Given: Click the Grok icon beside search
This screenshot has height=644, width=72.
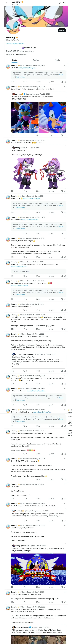Looking at the screenshot, I should pyautogui.click(x=60, y=3).
